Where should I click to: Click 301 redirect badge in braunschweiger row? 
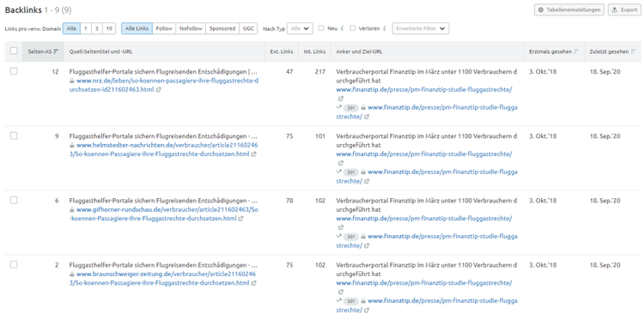pyautogui.click(x=350, y=301)
